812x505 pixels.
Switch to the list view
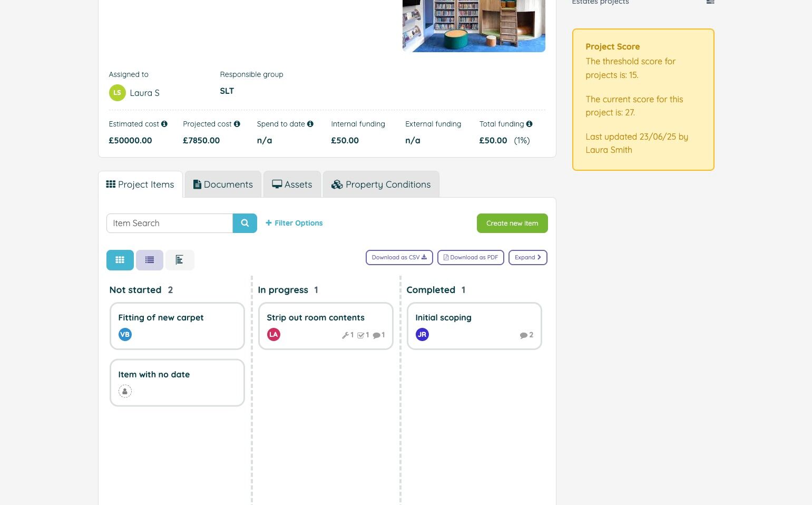click(150, 260)
